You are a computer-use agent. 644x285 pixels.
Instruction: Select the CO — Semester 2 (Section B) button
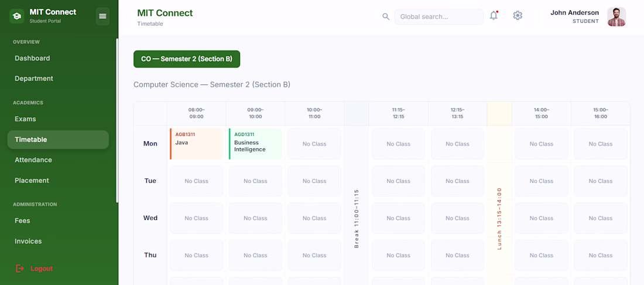186,59
